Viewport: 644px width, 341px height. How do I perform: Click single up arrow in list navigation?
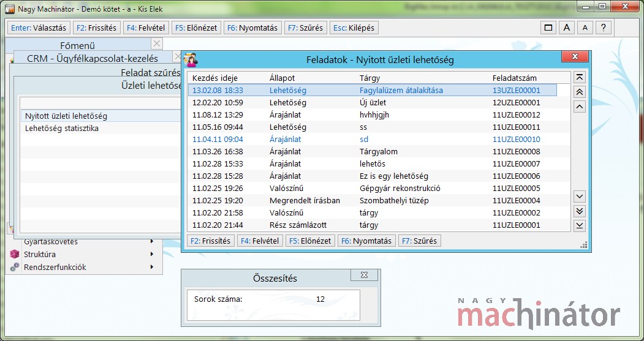tap(579, 107)
